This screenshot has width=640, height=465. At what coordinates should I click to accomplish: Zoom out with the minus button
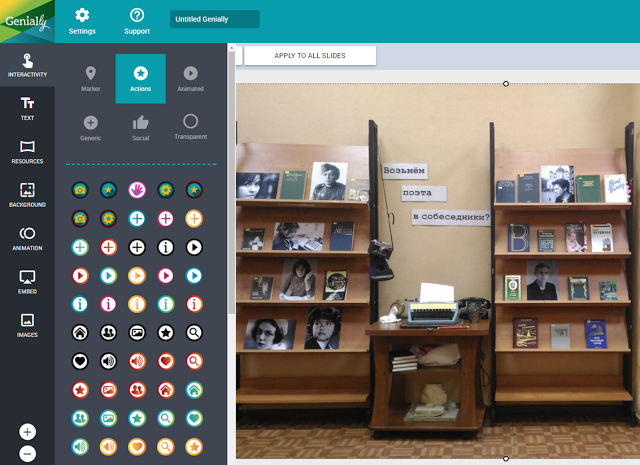[x=27, y=453]
